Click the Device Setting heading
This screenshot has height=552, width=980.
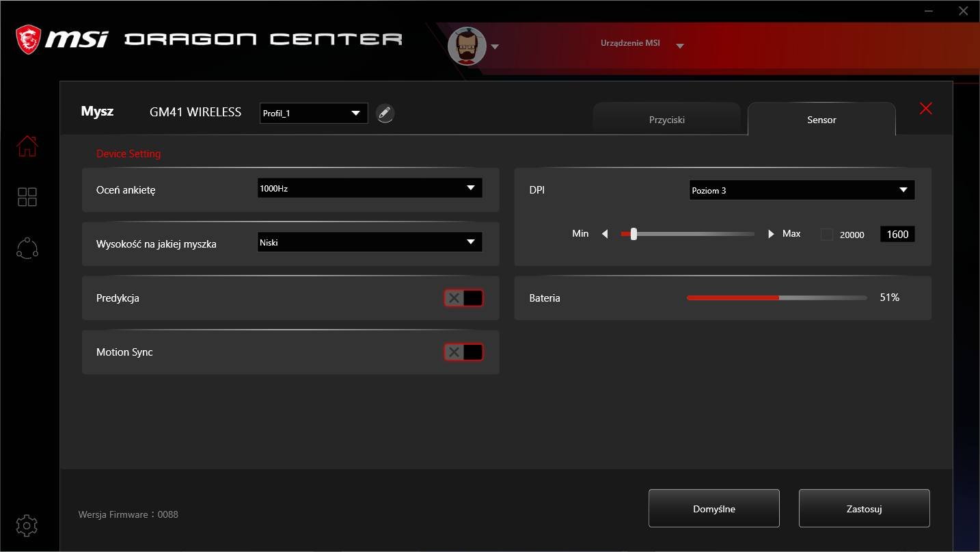[x=128, y=154]
